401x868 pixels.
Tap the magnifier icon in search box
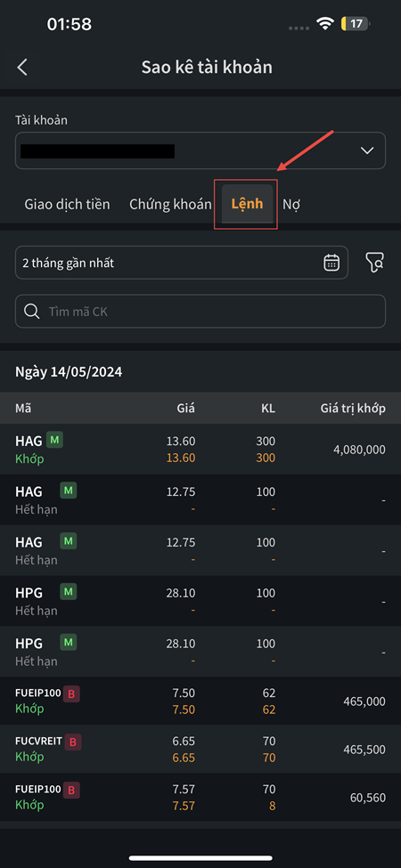[31, 312]
